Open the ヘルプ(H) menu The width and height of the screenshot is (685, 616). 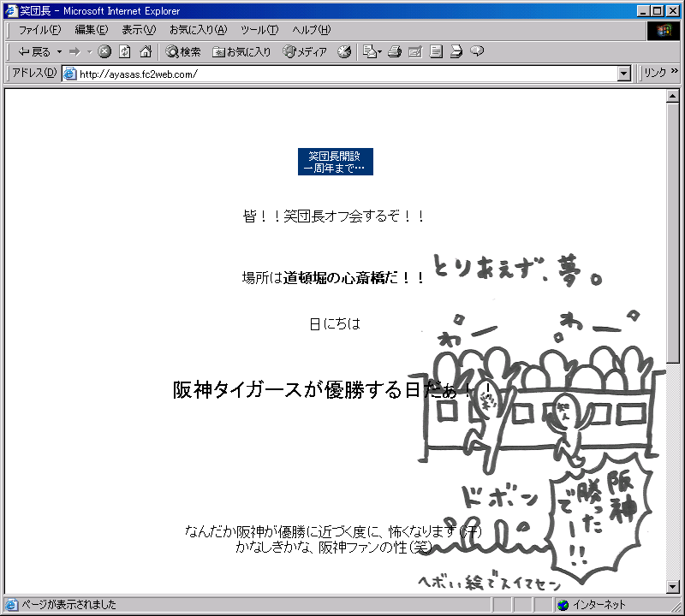(312, 30)
